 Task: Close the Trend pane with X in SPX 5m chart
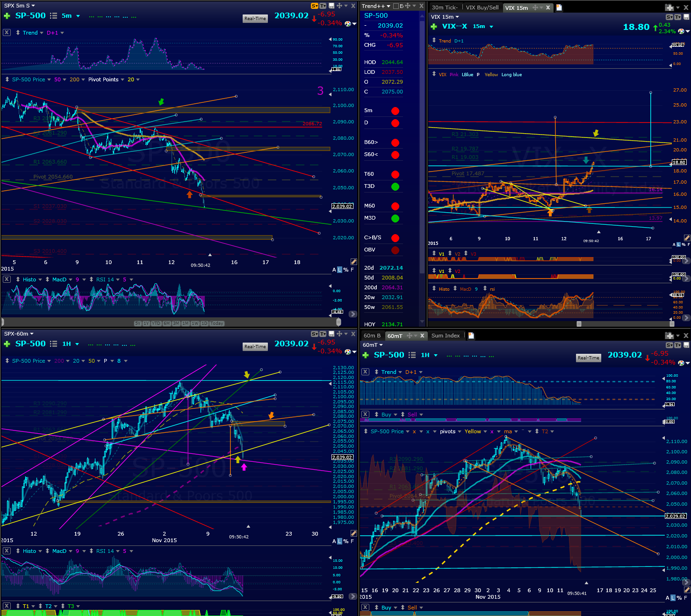[x=7, y=33]
